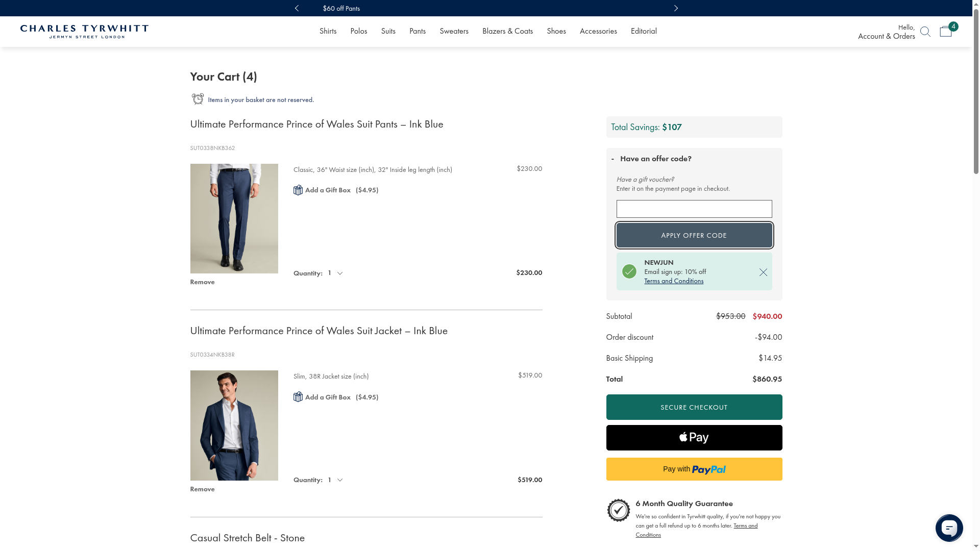Image resolution: width=980 pixels, height=551 pixels.
Task: Click the Secure Checkout button
Action: click(x=694, y=407)
